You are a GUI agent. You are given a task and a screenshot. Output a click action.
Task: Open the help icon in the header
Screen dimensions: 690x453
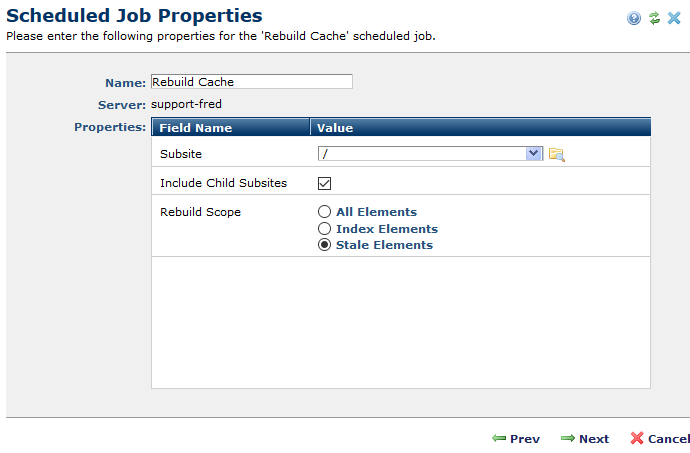634,18
